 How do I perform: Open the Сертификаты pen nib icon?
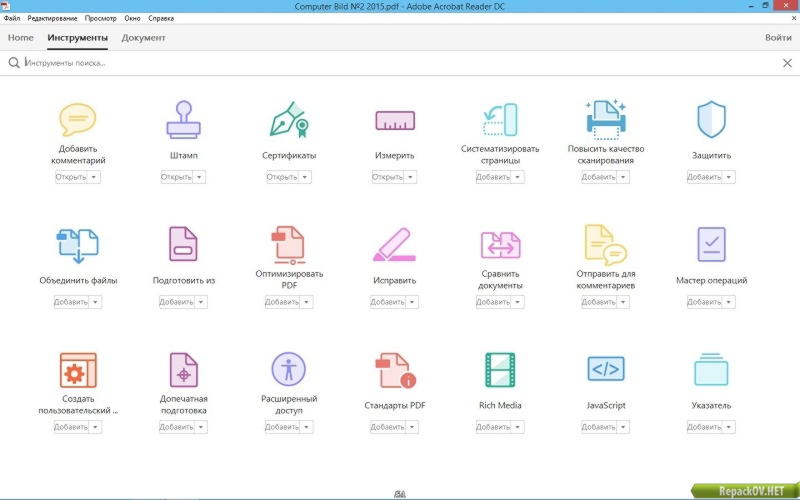coord(289,120)
